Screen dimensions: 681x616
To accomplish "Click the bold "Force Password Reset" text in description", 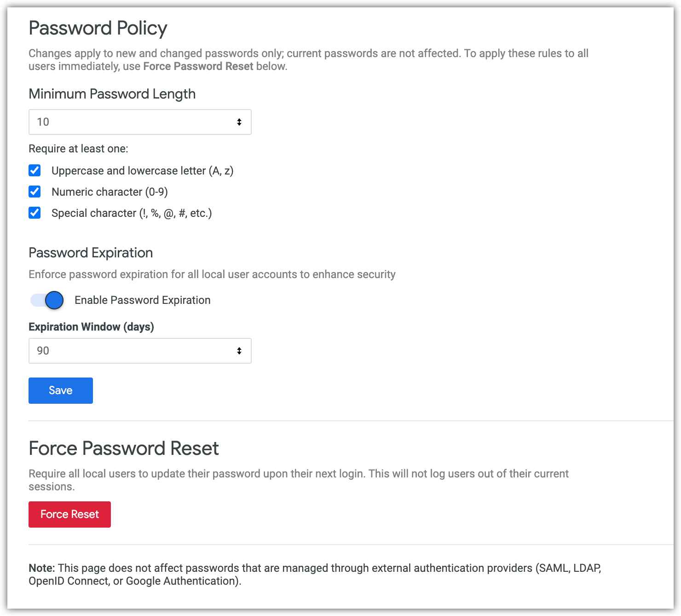I will 198,66.
